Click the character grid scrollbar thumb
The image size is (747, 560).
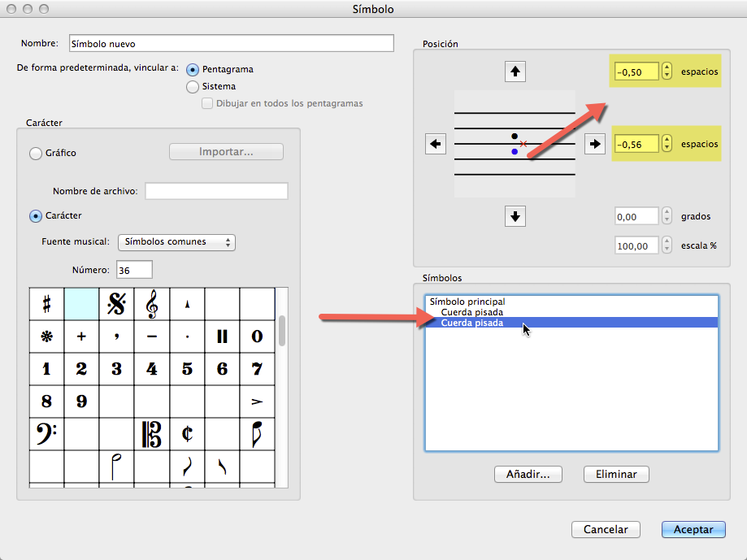click(282, 330)
